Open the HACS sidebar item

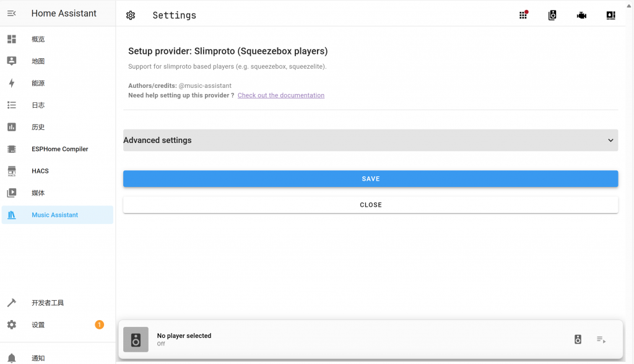click(40, 171)
